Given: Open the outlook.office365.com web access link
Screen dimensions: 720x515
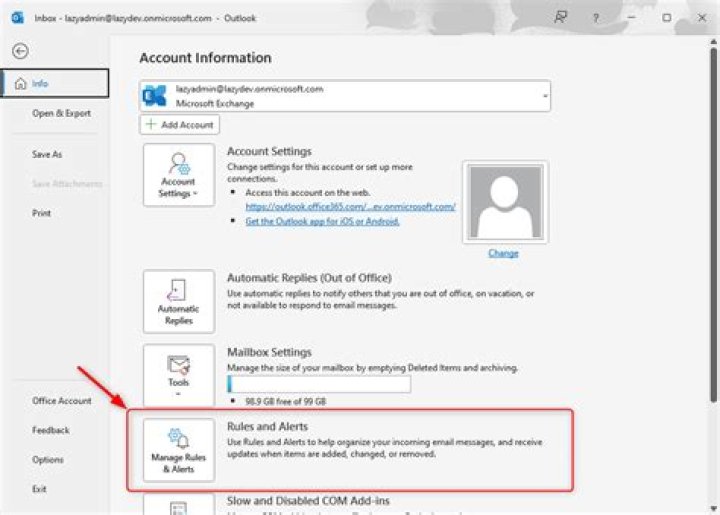Looking at the screenshot, I should [x=350, y=207].
